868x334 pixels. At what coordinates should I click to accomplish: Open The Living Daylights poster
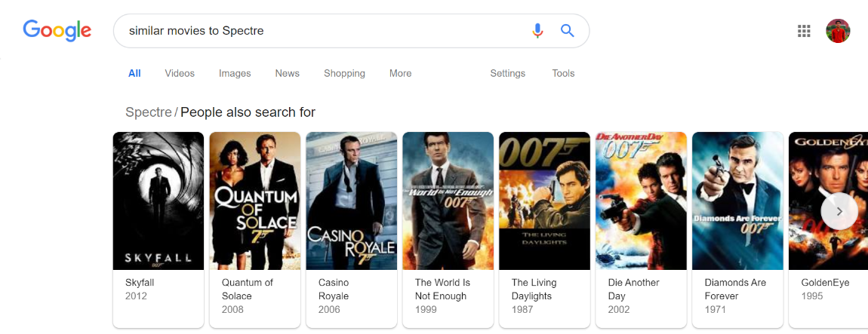point(545,201)
